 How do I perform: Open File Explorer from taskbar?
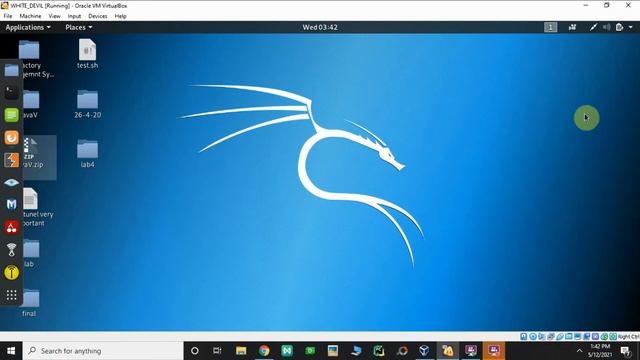tap(241, 351)
